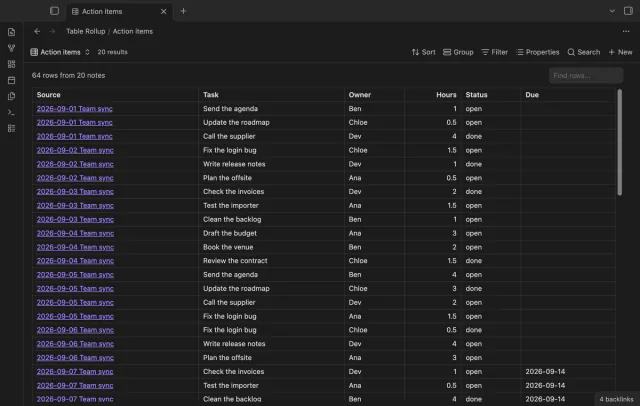This screenshot has width=640, height=406.
Task: Navigate back with the left arrow
Action: 37,31
